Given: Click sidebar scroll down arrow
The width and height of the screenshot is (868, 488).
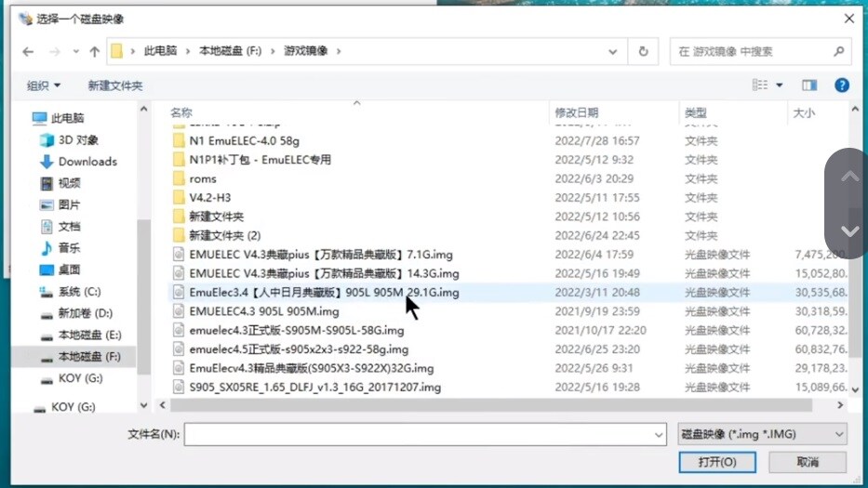Looking at the screenshot, I should [x=144, y=405].
